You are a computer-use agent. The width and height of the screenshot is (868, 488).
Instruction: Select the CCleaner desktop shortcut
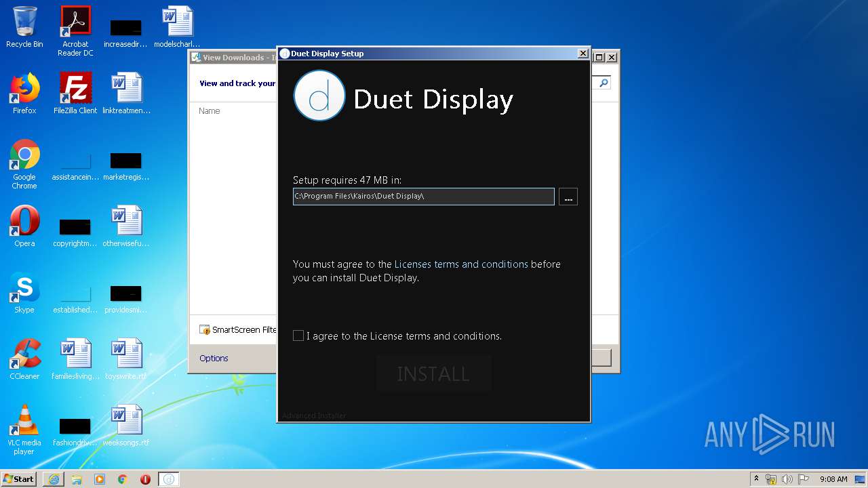pyautogui.click(x=24, y=359)
